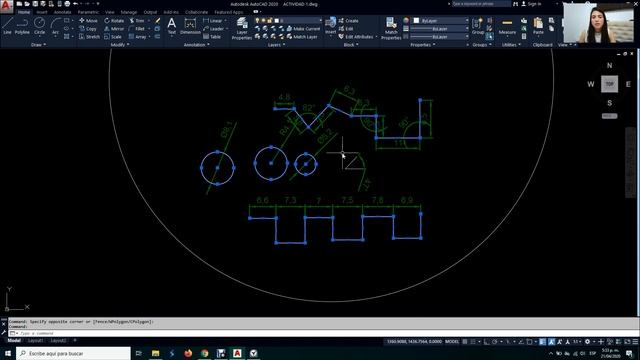The image size is (640, 360).
Task: Click the Array tool
Action: click(138, 37)
